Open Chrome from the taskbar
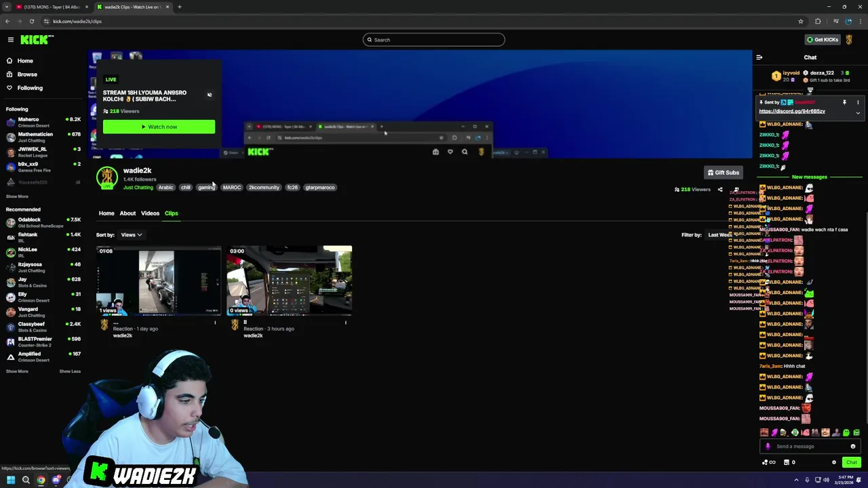The width and height of the screenshot is (868, 488). click(x=41, y=480)
